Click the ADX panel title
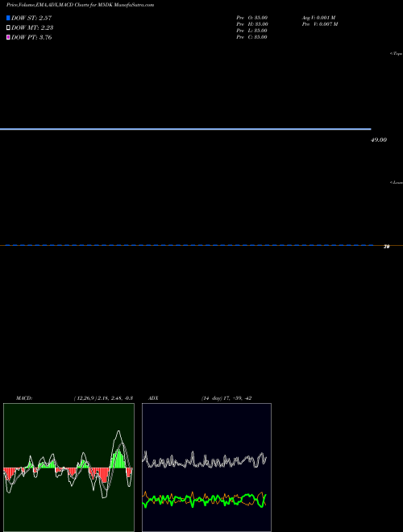Screen dimensions: 403x532 coord(153,398)
